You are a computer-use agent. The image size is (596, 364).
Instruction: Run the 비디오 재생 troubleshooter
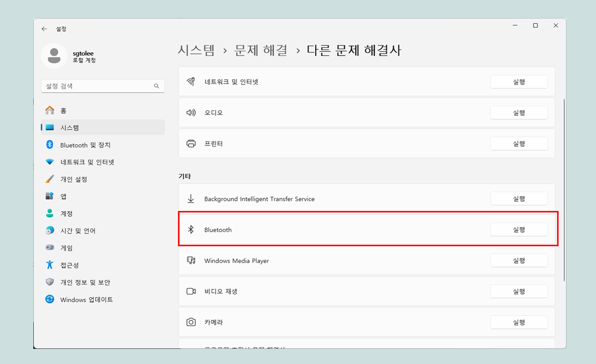[519, 291]
